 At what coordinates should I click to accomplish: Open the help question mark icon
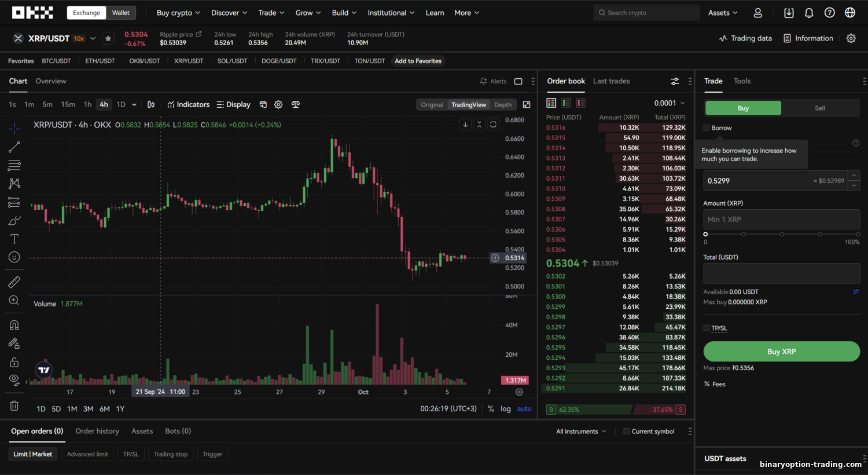829,13
